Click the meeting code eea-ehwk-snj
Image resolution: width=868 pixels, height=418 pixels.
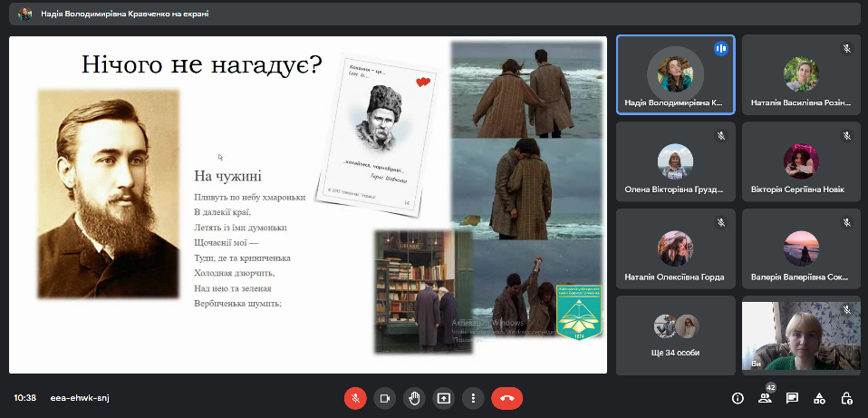pyautogui.click(x=81, y=397)
